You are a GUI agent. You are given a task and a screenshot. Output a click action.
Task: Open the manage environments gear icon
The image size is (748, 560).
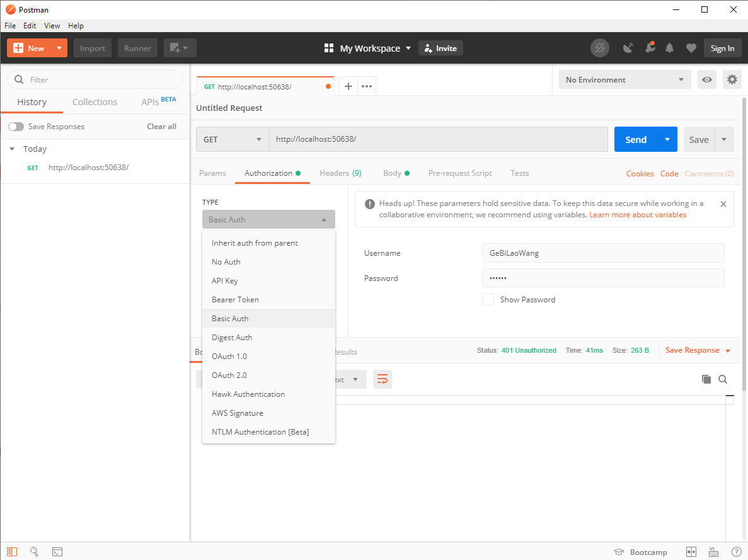tap(732, 80)
